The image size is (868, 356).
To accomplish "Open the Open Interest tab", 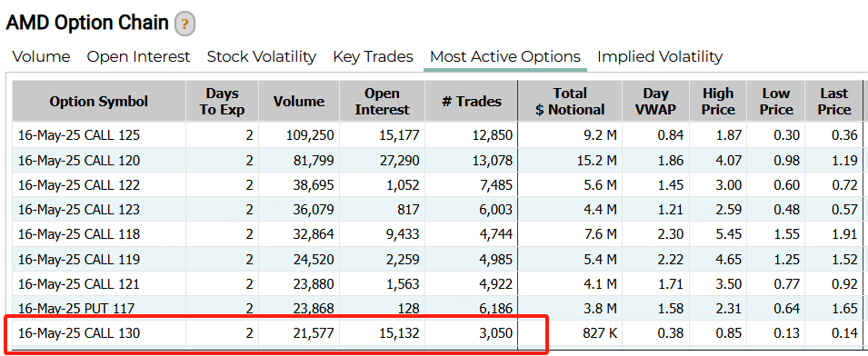I will click(138, 56).
